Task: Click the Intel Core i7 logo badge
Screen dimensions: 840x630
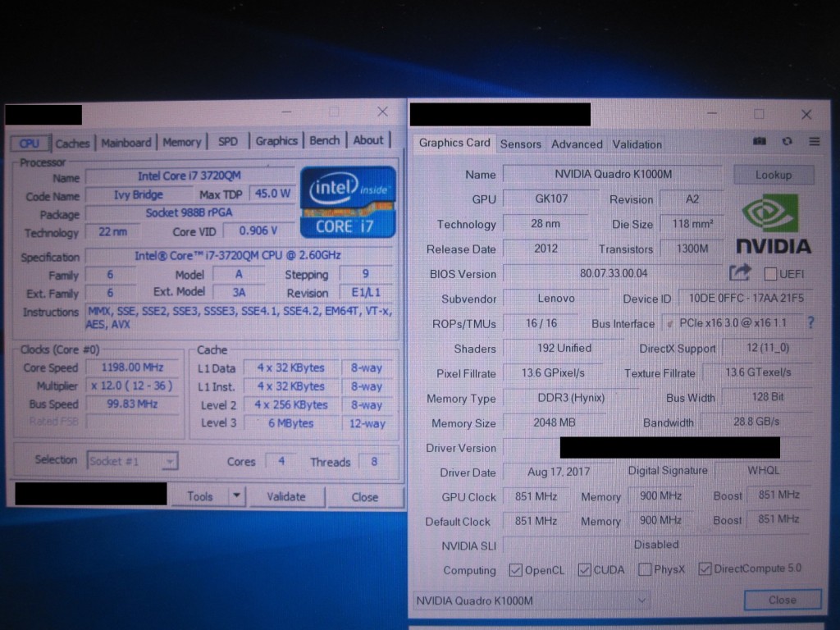Action: [348, 202]
